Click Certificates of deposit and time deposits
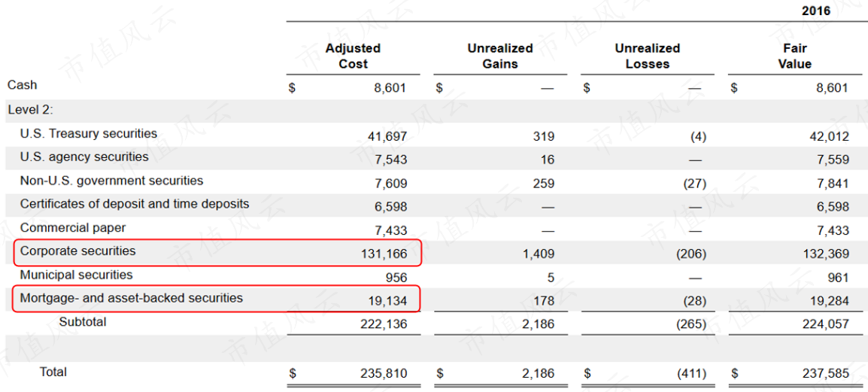Screen dimensions: 868x392 135,204
